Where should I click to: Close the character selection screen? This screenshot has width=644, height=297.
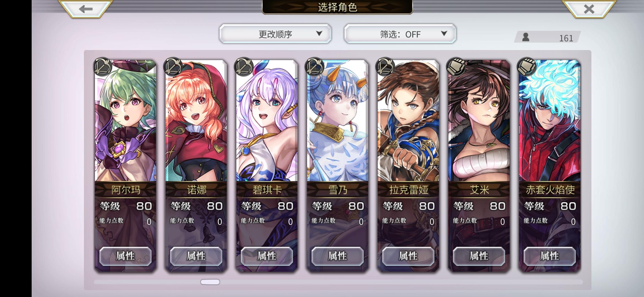589,9
